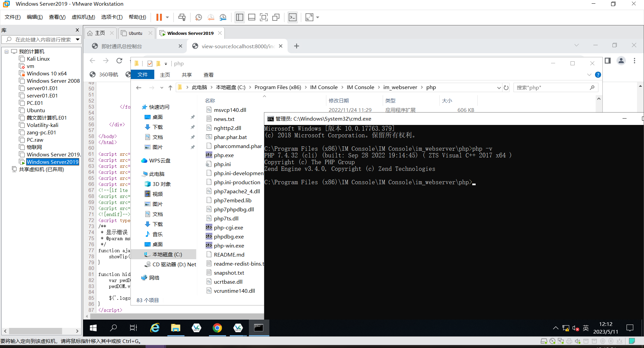The height and width of the screenshot is (348, 644).
Task: Open WPS云盘 in the navigation pane
Action: pos(156,161)
